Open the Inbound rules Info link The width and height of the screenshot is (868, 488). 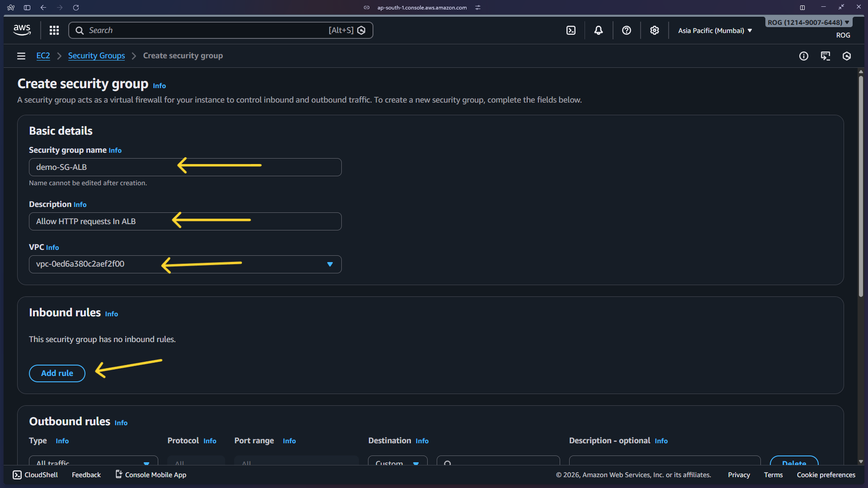111,314
